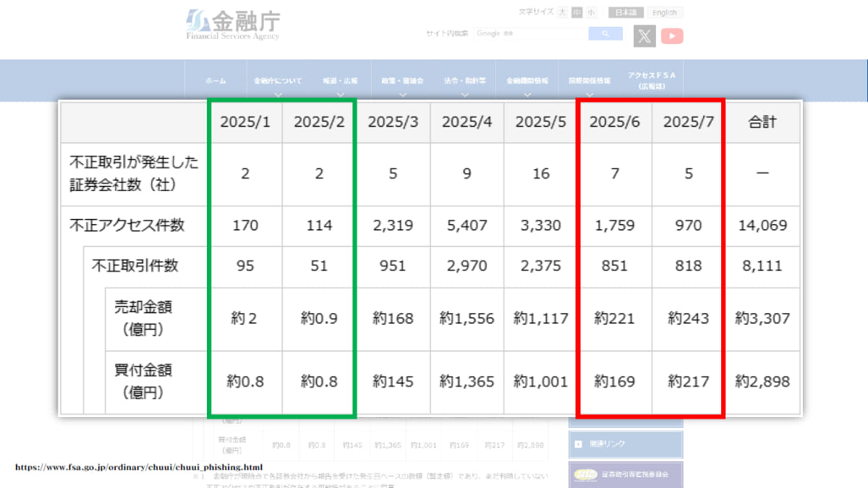Image resolution: width=868 pixels, height=488 pixels.
Task: Open the FSA YouTube channel icon
Action: (671, 35)
